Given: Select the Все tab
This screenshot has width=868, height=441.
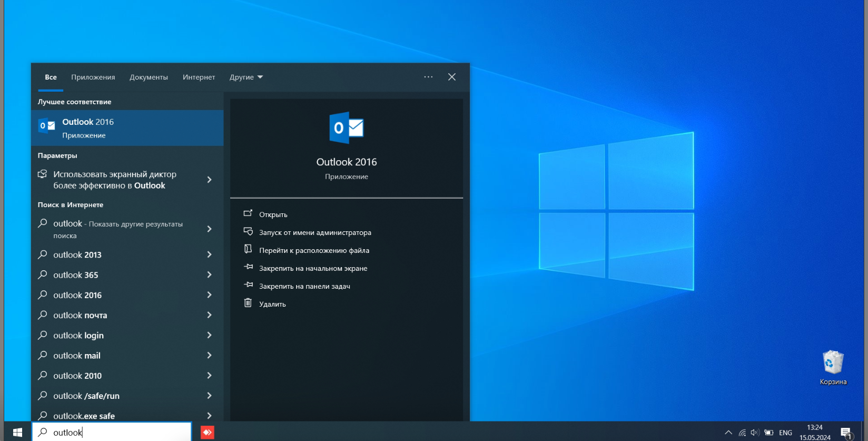Looking at the screenshot, I should click(x=51, y=77).
